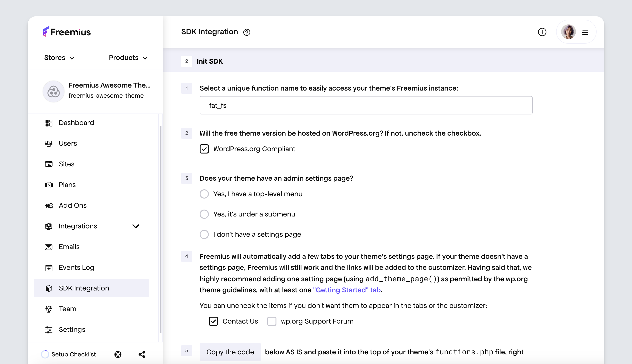Open the Team page
632x364 pixels.
[x=92, y=309]
